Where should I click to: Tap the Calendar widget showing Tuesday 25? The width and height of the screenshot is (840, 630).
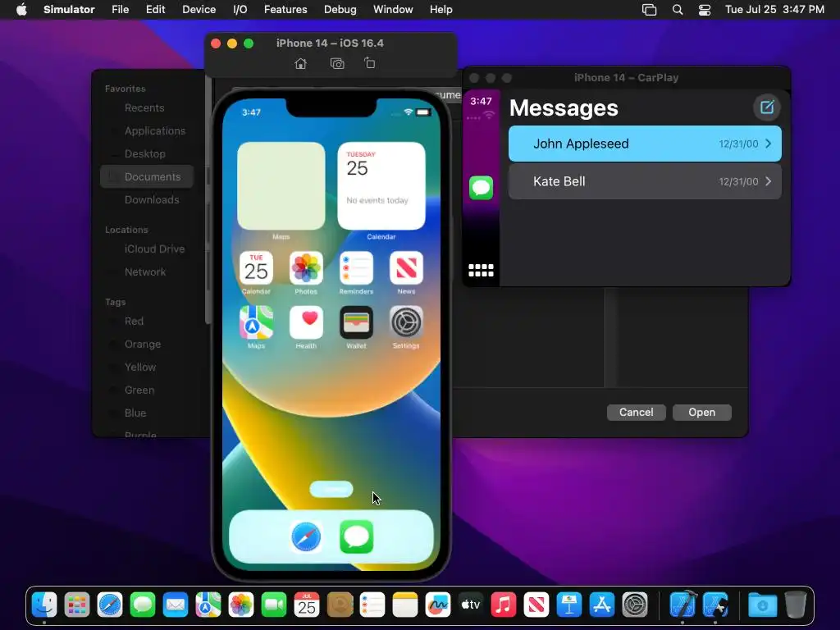(381, 186)
